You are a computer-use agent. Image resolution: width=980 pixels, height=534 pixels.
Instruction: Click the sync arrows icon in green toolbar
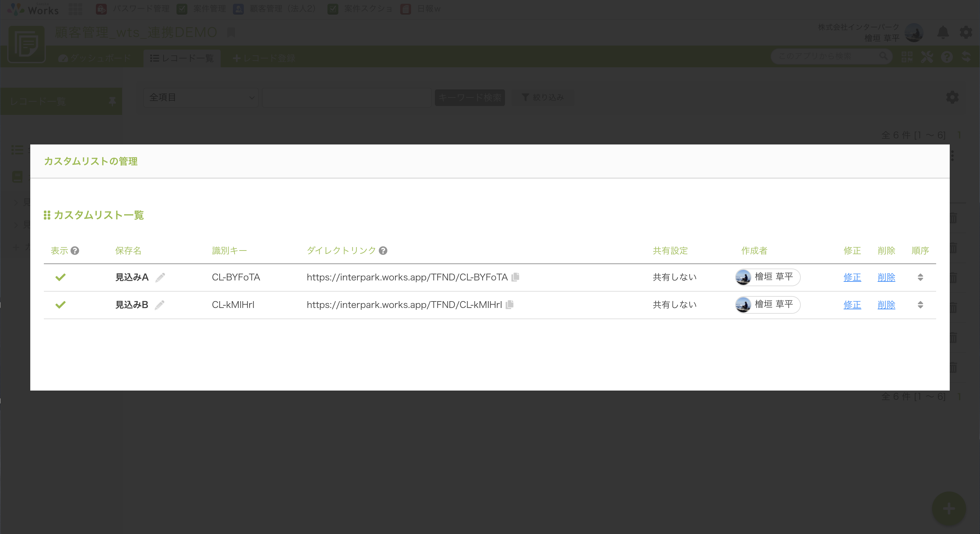point(966,57)
